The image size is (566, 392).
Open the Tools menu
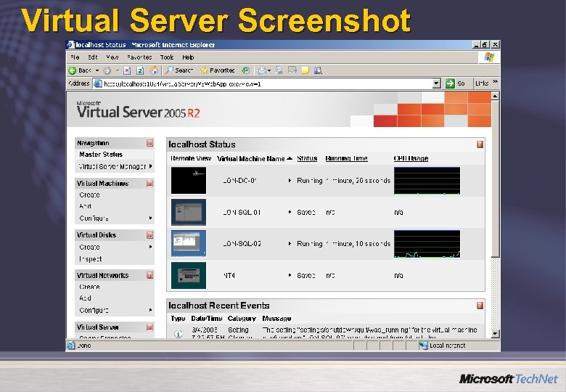pyautogui.click(x=167, y=57)
